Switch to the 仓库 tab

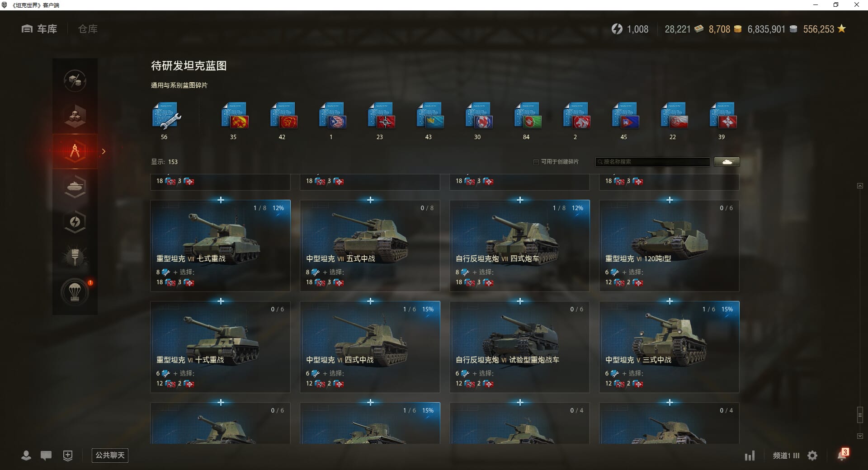pyautogui.click(x=88, y=29)
